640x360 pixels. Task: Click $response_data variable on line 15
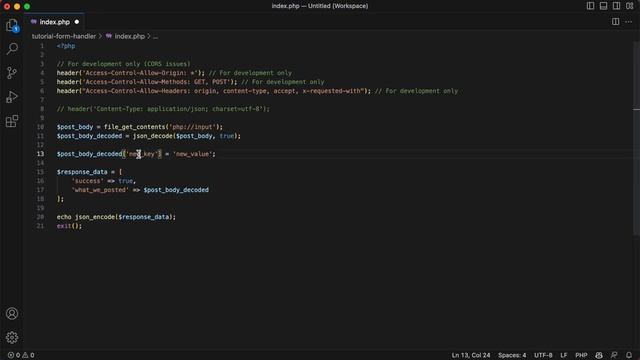[x=82, y=172]
